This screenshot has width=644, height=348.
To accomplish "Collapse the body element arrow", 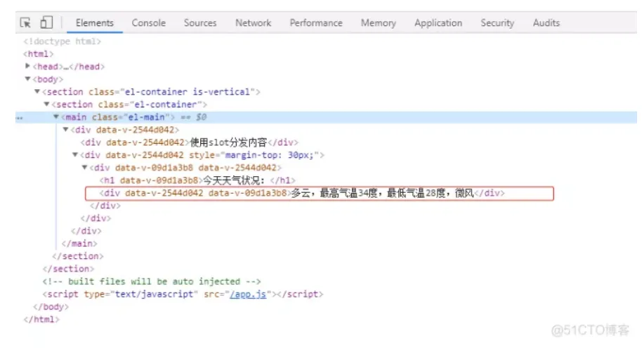I will point(27,79).
